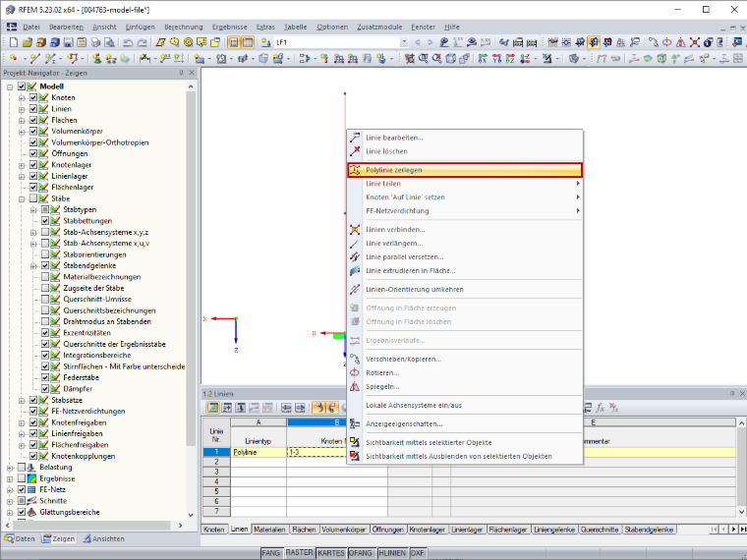Select the Polylinie cell in row 1
Screen dimensions: 747x560
[x=259, y=452]
